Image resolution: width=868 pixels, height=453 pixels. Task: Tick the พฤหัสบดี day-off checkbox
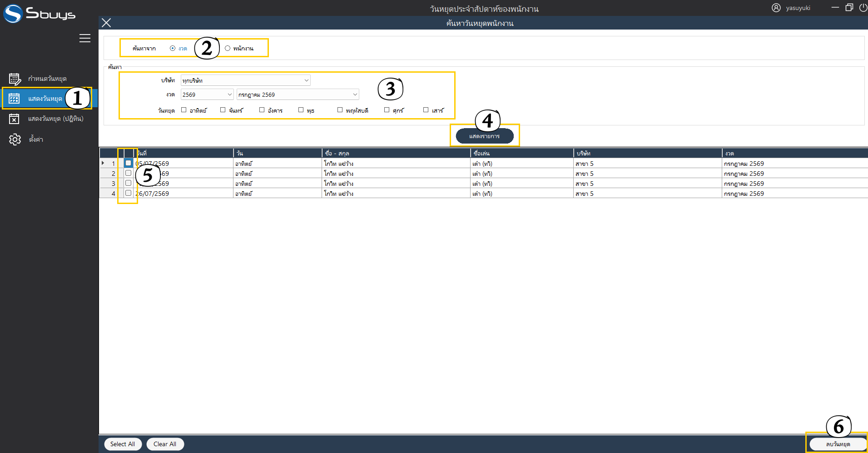(x=340, y=110)
